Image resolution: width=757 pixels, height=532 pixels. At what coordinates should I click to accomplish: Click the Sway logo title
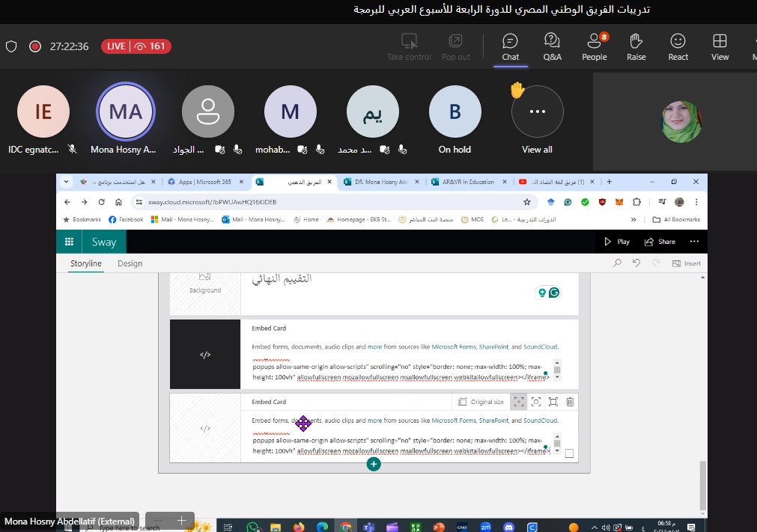(x=104, y=242)
